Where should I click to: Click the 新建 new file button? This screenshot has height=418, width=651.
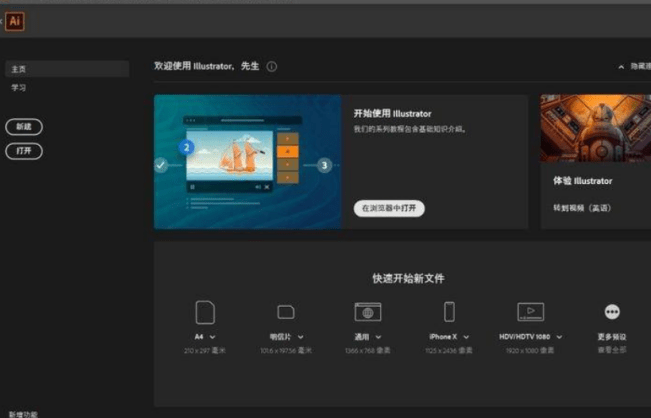tap(24, 127)
